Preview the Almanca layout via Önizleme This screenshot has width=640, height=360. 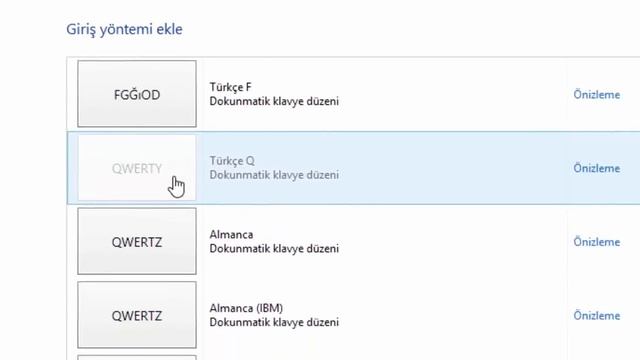(596, 242)
